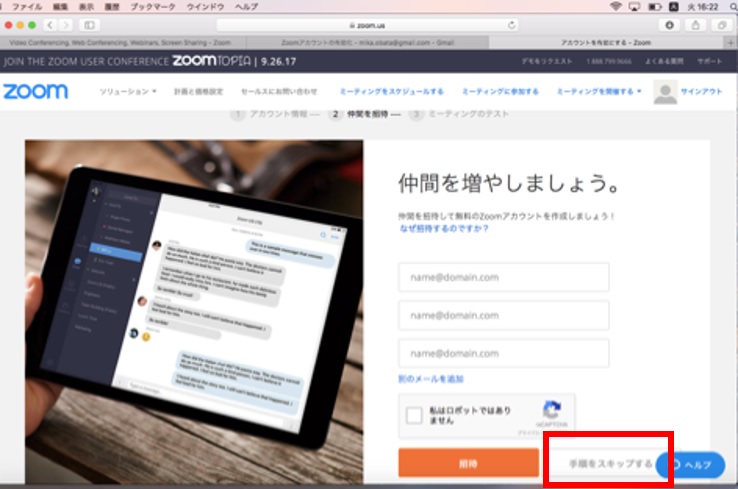738x489 pixels.
Task: Click first name@domain.com email field
Action: point(504,277)
